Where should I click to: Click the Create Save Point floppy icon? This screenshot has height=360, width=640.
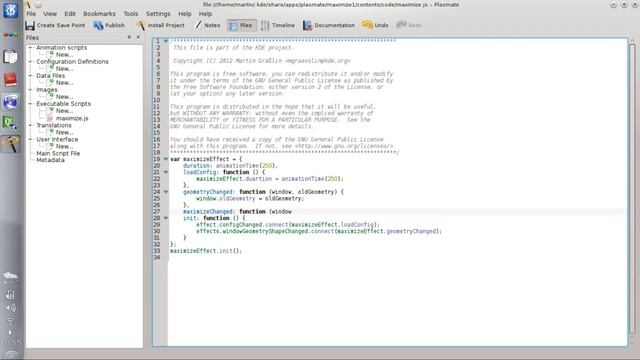point(30,25)
